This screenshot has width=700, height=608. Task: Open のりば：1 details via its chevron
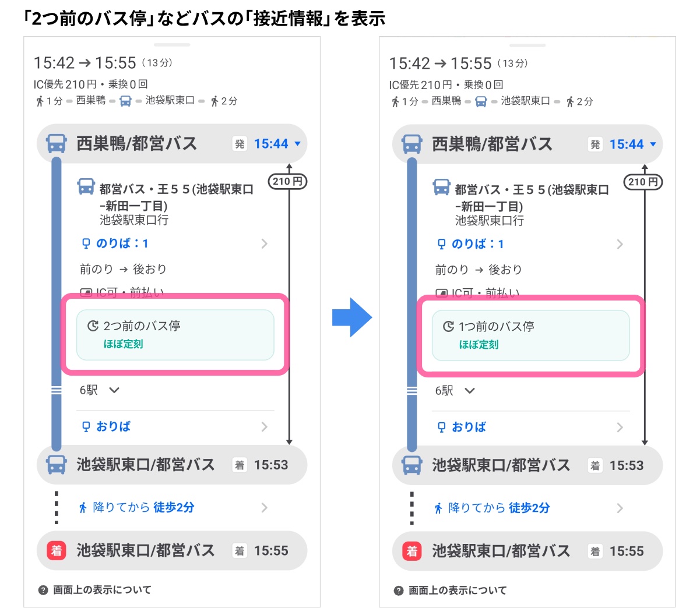click(x=265, y=243)
